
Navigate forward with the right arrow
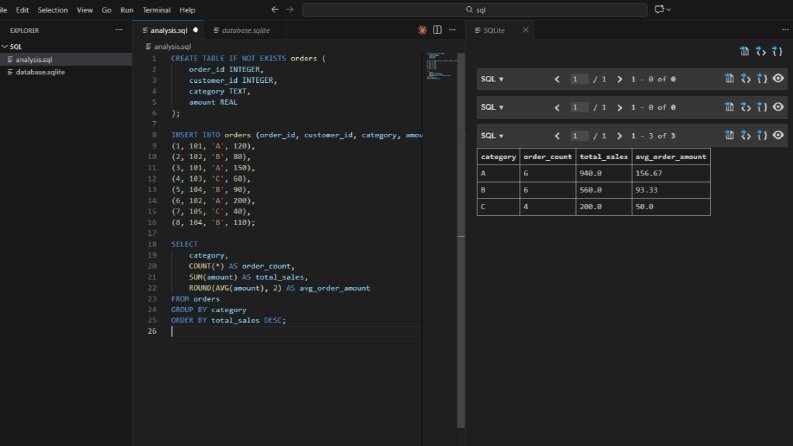(x=290, y=10)
